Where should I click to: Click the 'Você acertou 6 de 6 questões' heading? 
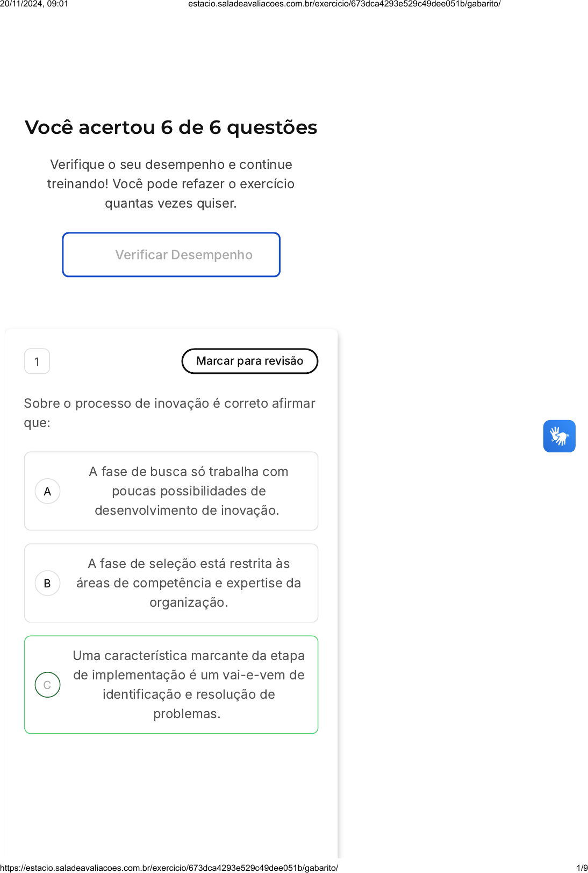[171, 127]
